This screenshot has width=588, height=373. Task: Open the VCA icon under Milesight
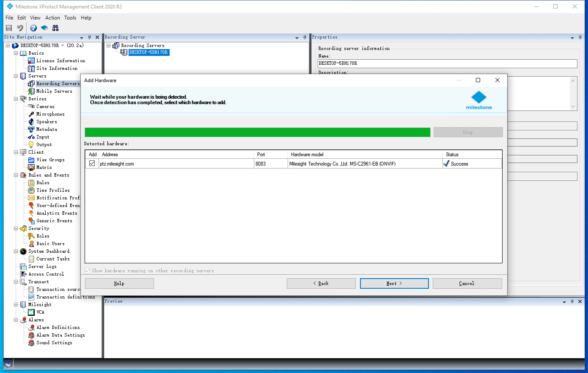[31, 312]
